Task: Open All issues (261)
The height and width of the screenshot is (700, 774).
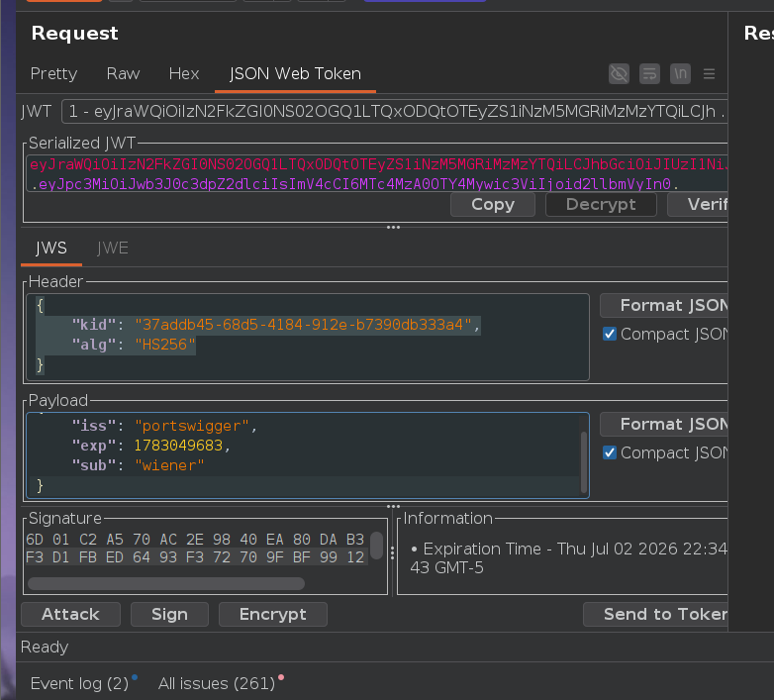Action: [x=217, y=683]
